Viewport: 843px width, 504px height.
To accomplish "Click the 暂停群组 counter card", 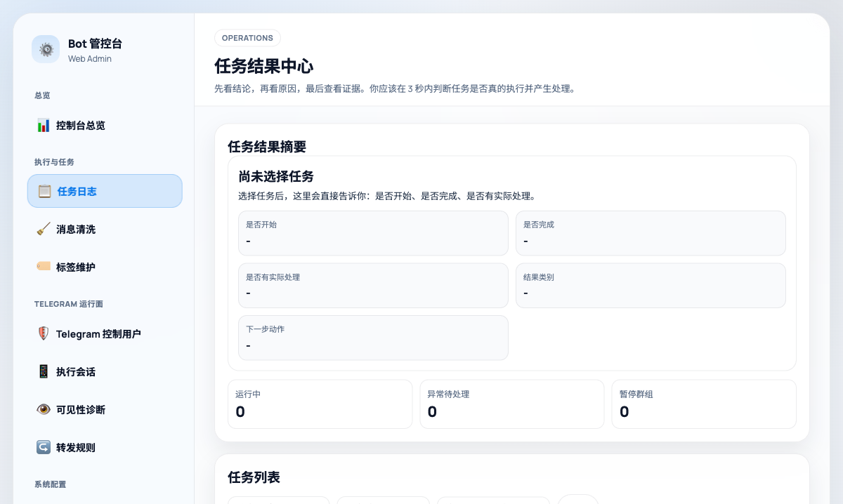I will tap(704, 404).
